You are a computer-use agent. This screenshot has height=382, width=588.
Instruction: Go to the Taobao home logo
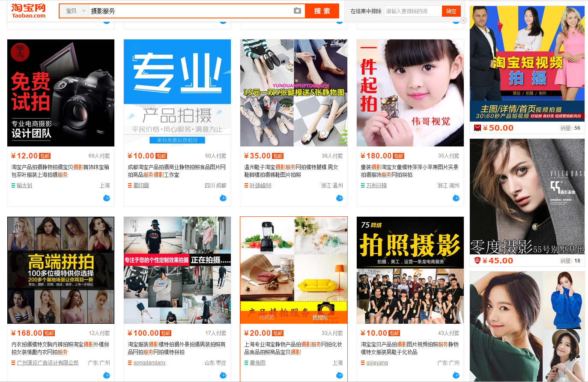pyautogui.click(x=29, y=11)
